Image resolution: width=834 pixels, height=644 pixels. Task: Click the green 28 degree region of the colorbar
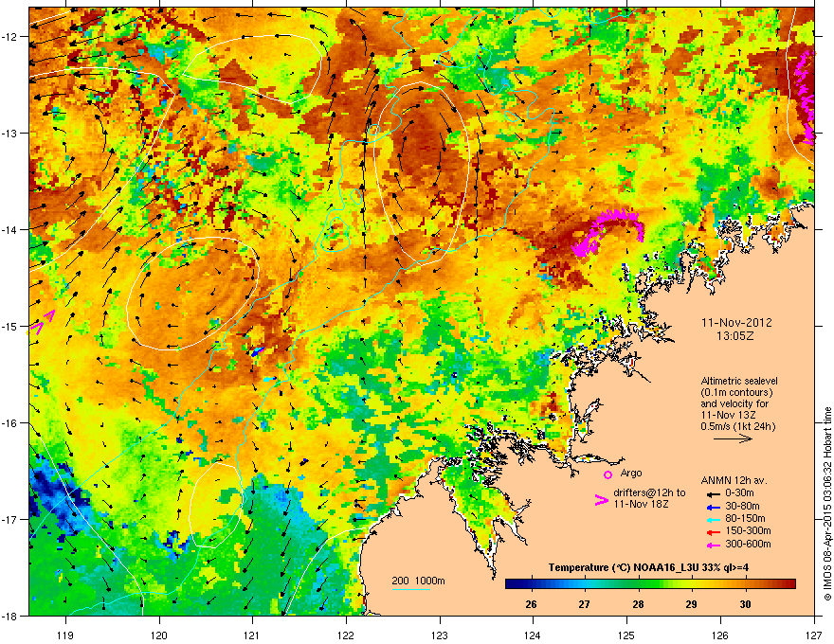pos(638,584)
